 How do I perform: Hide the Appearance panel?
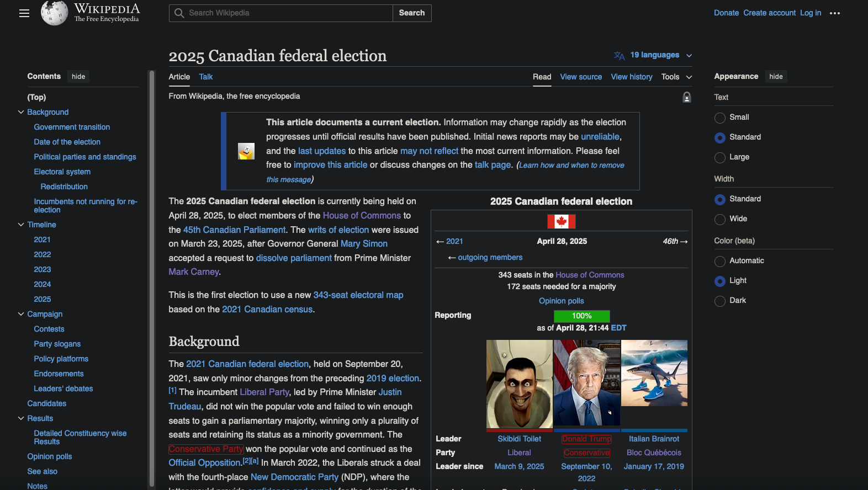[776, 77]
